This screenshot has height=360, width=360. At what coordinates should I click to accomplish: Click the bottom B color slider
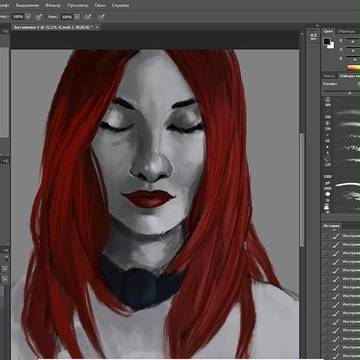point(353,59)
